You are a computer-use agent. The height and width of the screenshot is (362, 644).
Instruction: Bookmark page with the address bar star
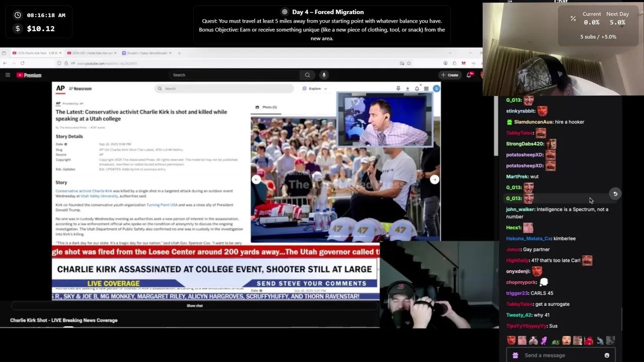click(x=409, y=63)
